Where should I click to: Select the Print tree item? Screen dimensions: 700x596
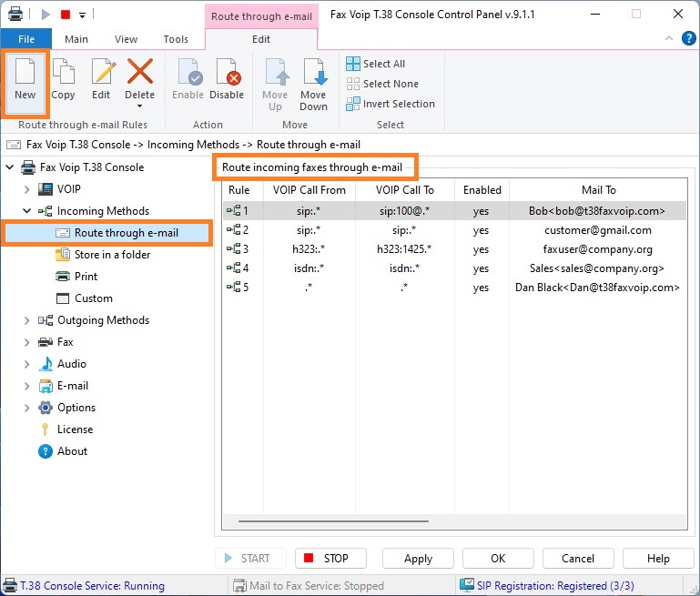(x=76, y=277)
